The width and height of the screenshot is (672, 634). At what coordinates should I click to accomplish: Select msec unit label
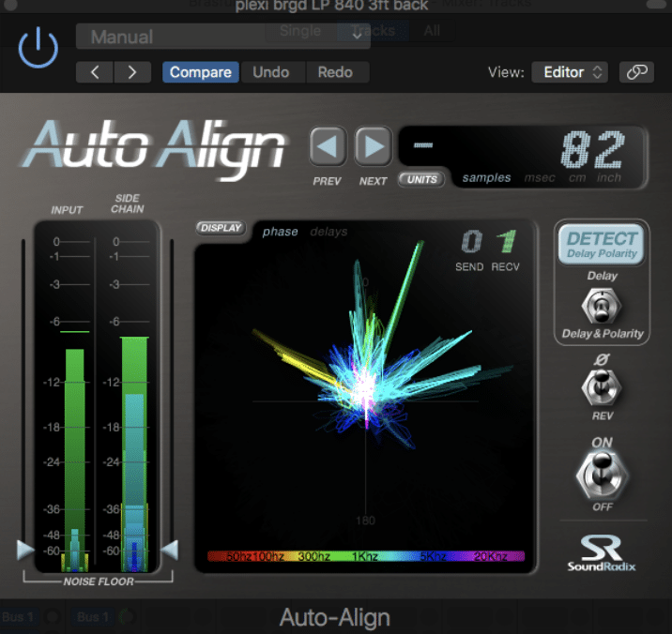(x=540, y=178)
